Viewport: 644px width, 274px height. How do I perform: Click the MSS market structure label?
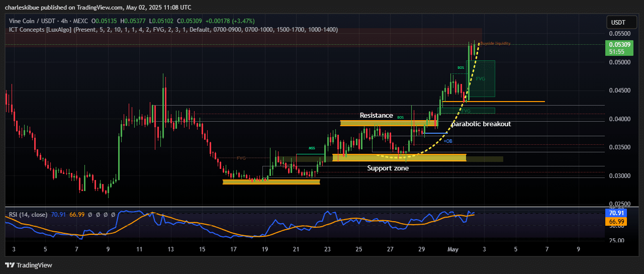click(312, 148)
